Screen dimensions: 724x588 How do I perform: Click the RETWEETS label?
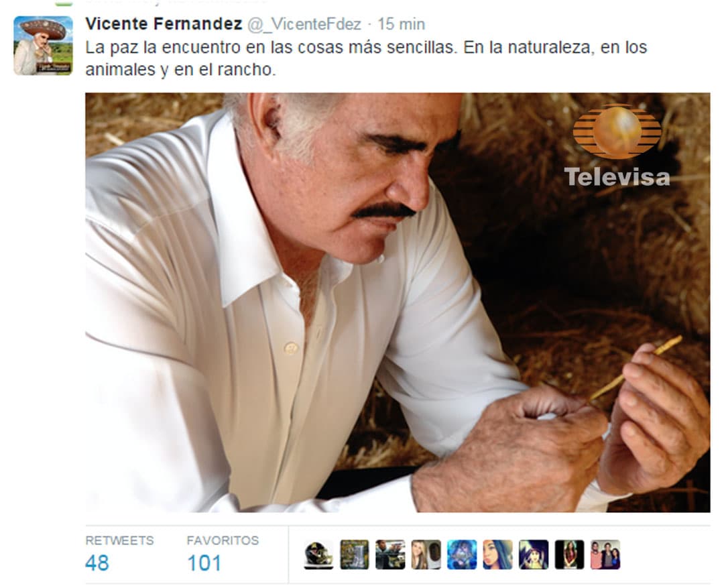119,540
